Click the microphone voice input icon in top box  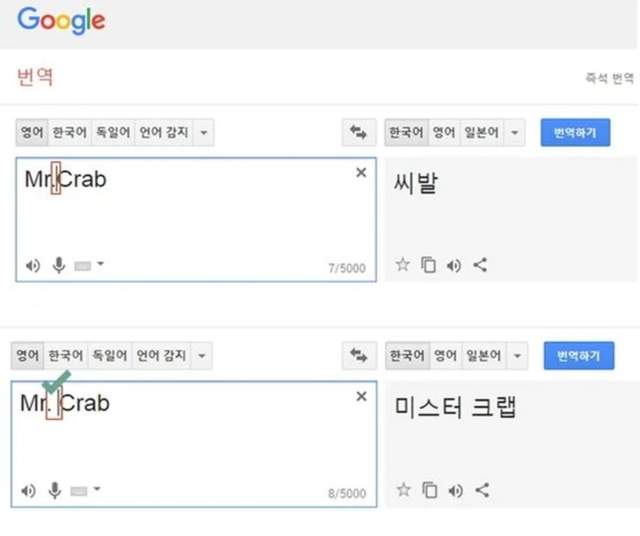[x=59, y=265]
